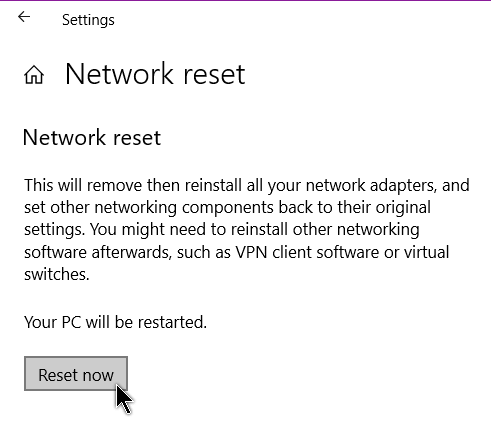Click the Settings window title text
The height and width of the screenshot is (443, 491).
click(88, 20)
